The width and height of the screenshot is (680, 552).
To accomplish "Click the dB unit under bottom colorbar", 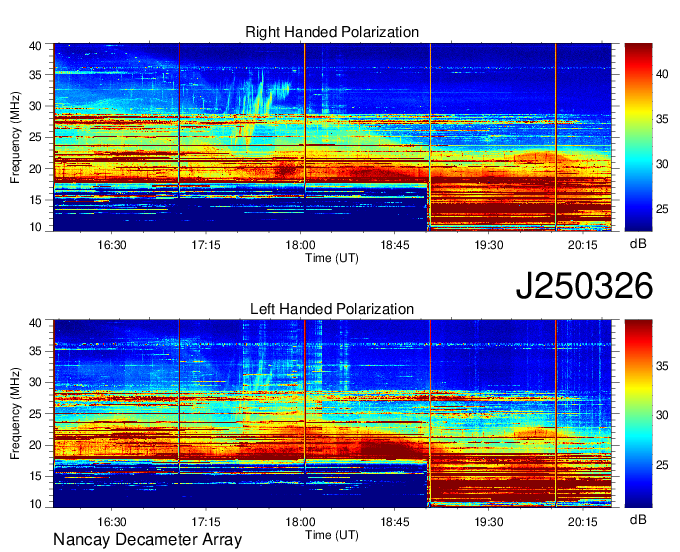I will pyautogui.click(x=638, y=520).
